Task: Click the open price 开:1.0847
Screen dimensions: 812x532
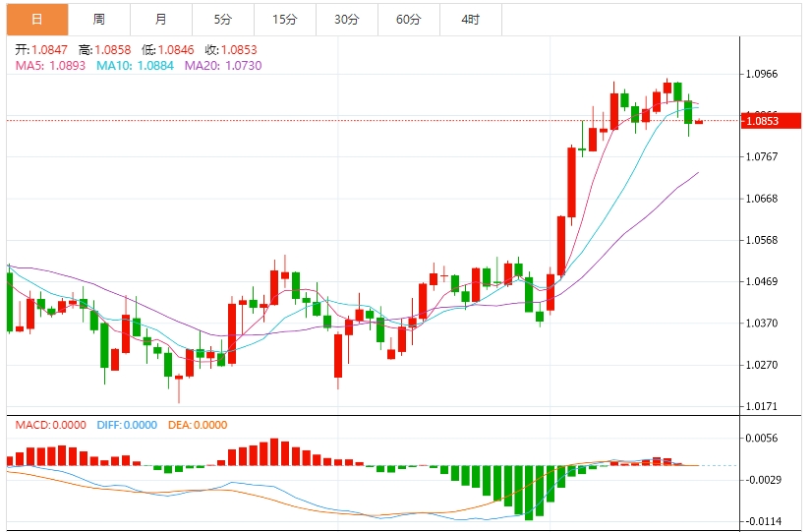Action: (41, 50)
